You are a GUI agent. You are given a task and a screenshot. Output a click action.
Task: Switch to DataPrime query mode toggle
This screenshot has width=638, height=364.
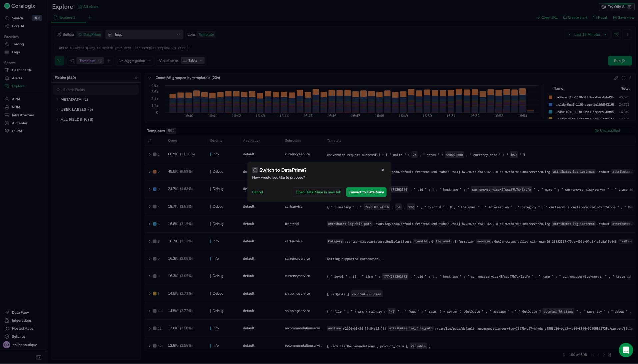[89, 34]
